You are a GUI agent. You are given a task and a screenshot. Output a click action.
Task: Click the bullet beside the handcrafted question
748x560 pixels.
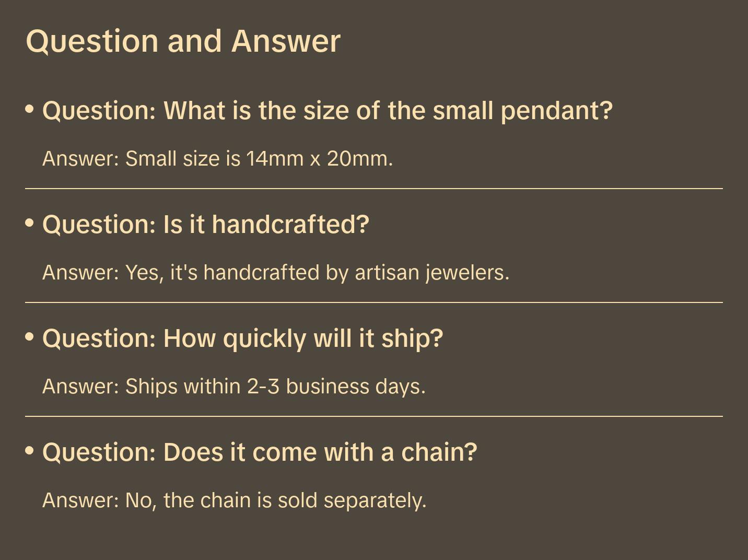coord(30,223)
